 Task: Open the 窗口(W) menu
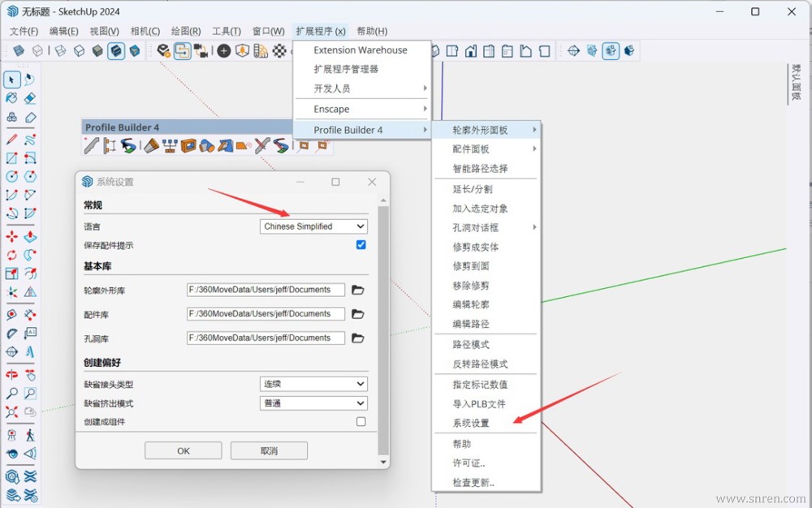268,31
